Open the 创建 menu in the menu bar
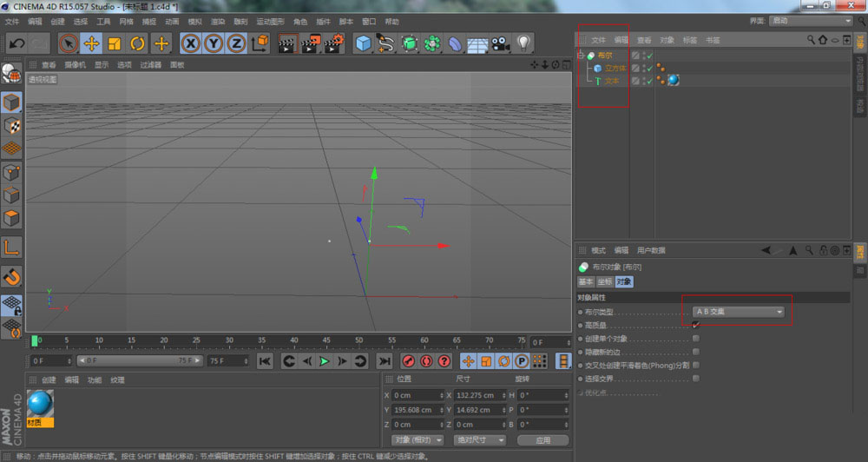The image size is (868, 462). 57,22
